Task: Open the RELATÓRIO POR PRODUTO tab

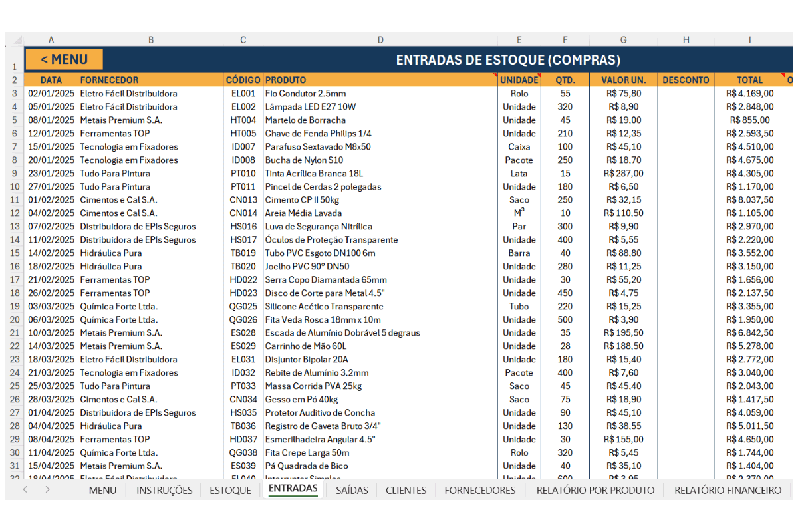Action: 595,490
